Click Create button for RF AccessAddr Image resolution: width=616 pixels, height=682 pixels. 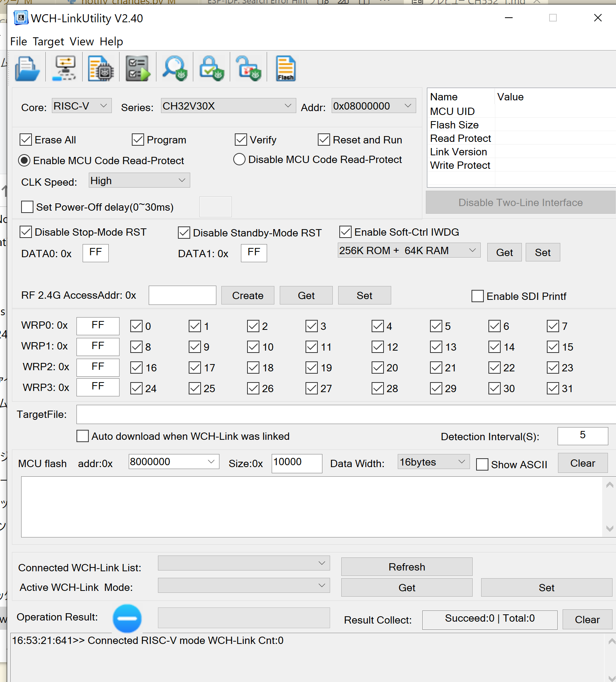[x=247, y=296]
